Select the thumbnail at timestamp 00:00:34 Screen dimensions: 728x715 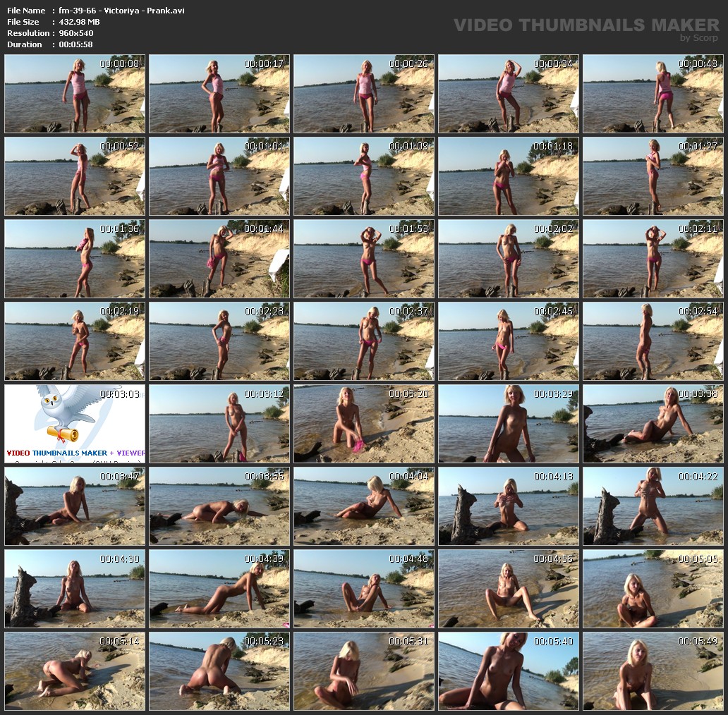[509, 94]
